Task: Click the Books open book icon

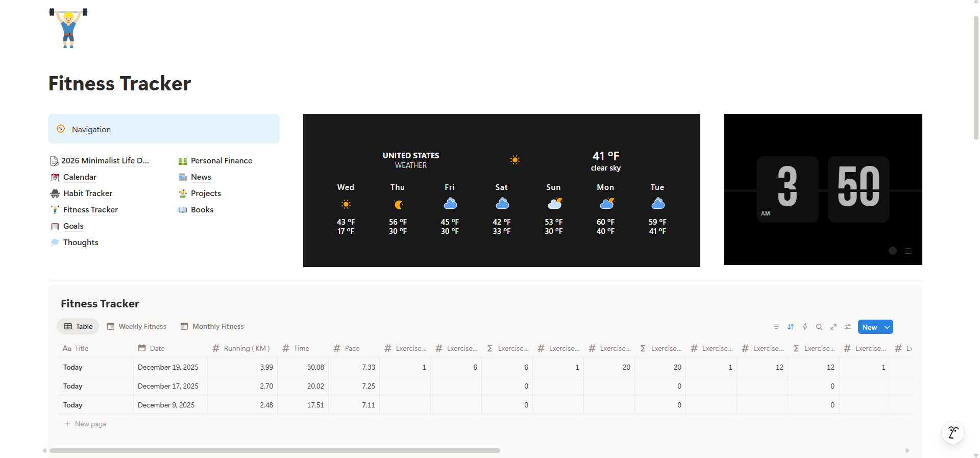Action: (x=183, y=210)
